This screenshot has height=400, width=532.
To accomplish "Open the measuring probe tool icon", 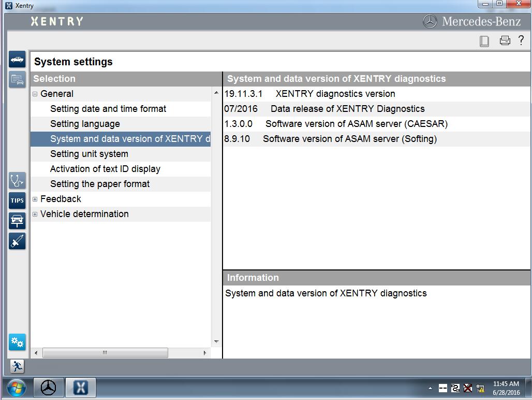I will tap(17, 241).
